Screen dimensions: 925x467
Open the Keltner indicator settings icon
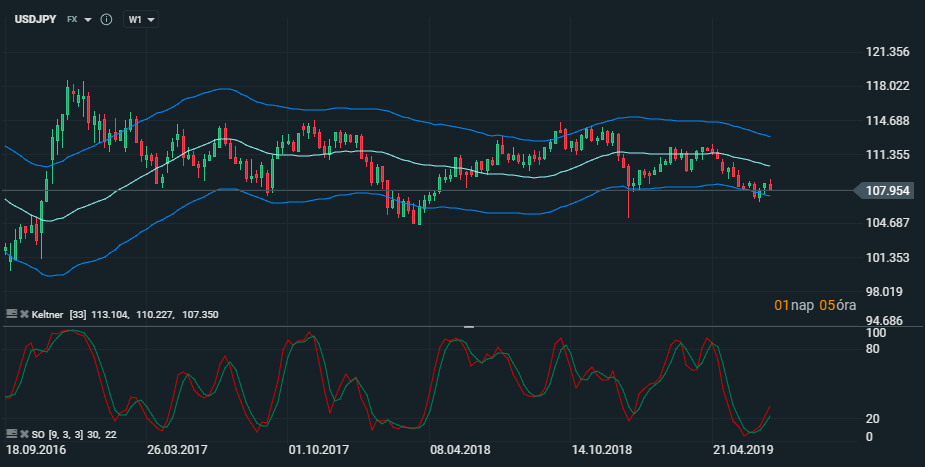pyautogui.click(x=11, y=314)
